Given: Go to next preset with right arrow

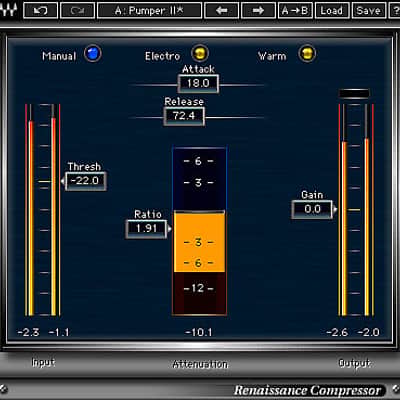Looking at the screenshot, I should (x=258, y=10).
